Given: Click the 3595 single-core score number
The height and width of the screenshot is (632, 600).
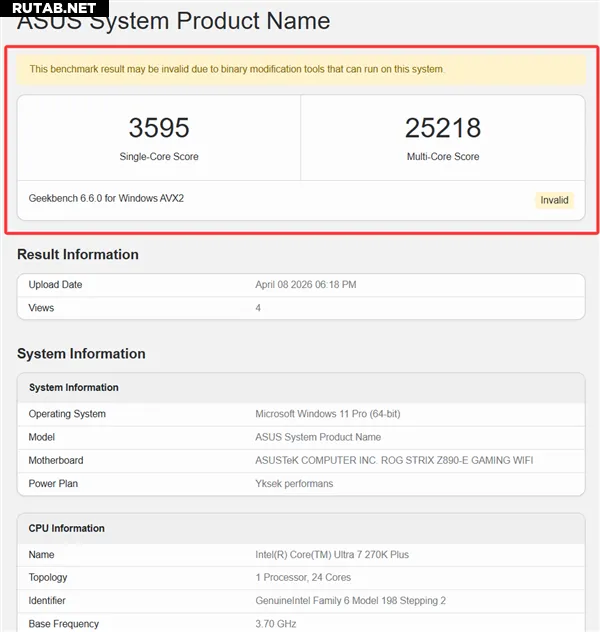Looking at the screenshot, I should point(159,128).
